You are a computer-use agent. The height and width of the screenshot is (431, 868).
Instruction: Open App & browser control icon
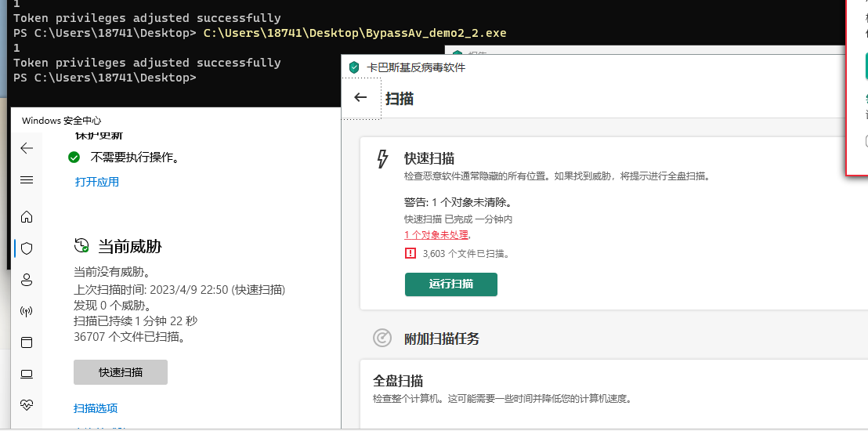27,342
